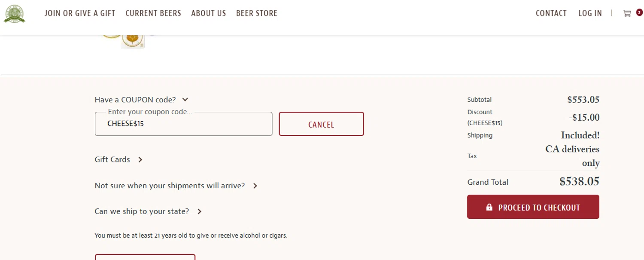Click the partially visible outlined button at bottom
The height and width of the screenshot is (260, 644).
click(x=145, y=257)
